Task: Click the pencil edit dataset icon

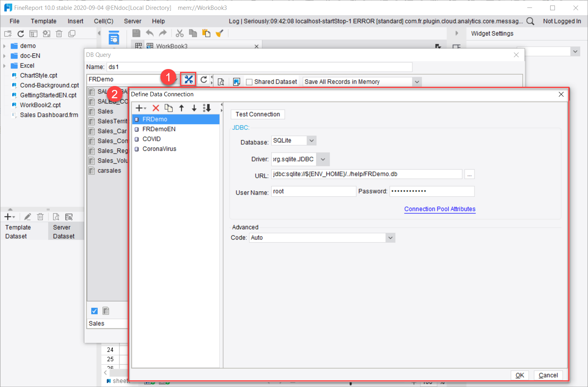Action: 28,217
